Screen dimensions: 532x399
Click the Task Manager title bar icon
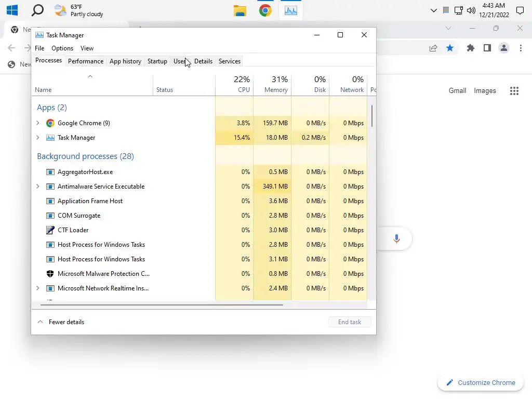coord(39,35)
